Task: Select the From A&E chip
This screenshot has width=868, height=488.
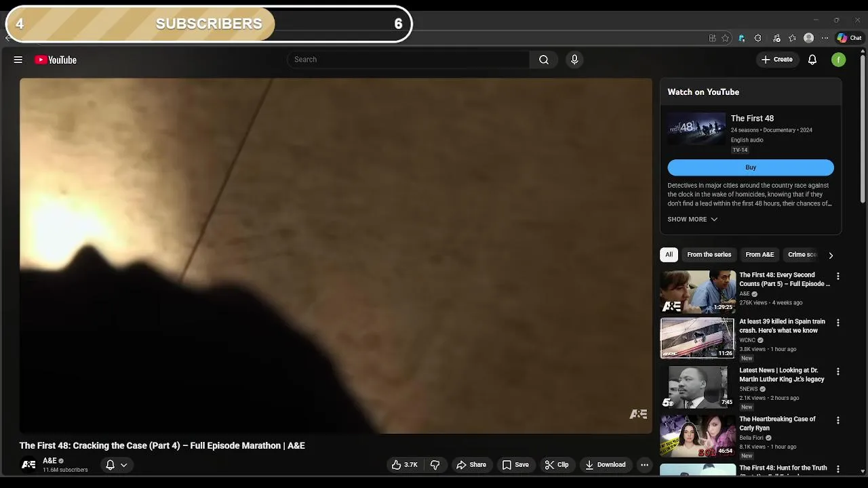Action: 759,255
